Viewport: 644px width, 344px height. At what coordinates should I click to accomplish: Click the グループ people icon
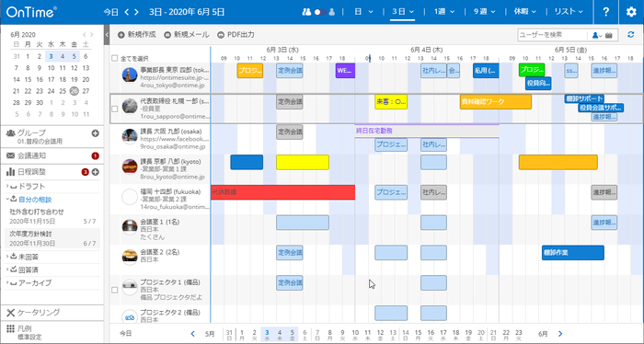pos(11,133)
